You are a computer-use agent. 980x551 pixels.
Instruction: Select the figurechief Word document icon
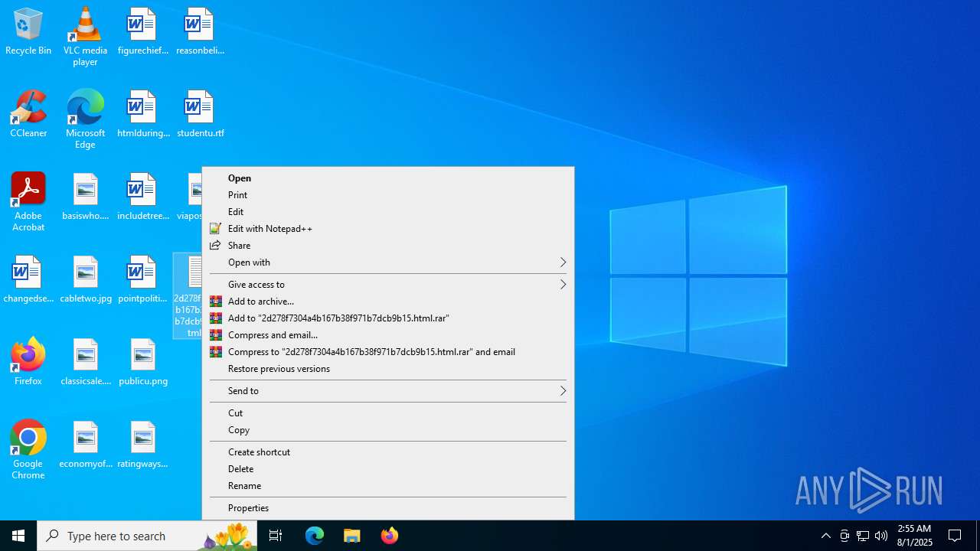[142, 32]
